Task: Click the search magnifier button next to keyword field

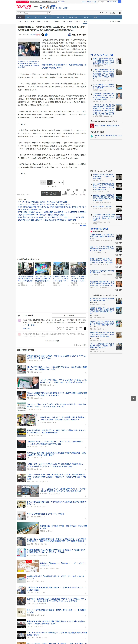Action: [x=49, y=13]
